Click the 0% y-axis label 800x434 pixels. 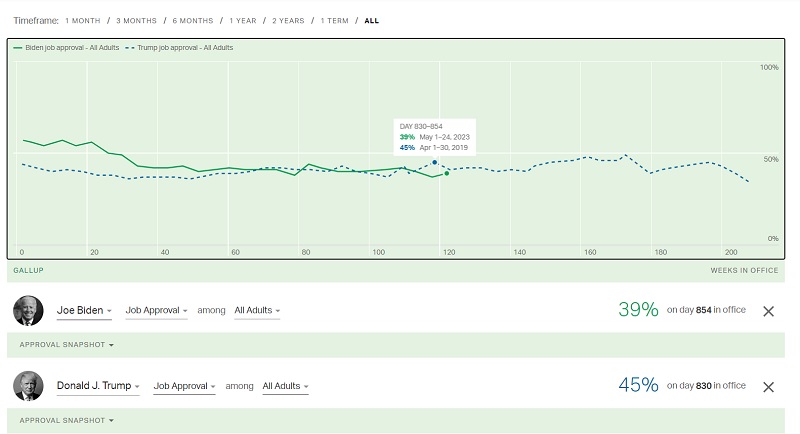pos(773,238)
